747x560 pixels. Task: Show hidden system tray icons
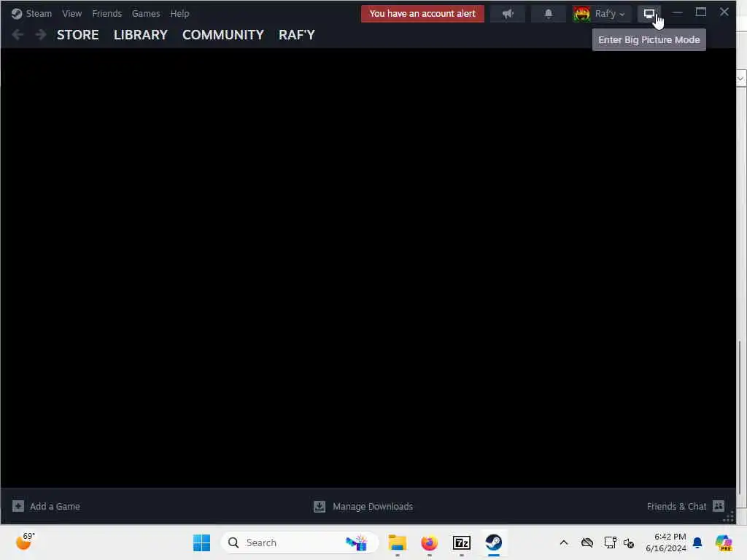pos(564,542)
